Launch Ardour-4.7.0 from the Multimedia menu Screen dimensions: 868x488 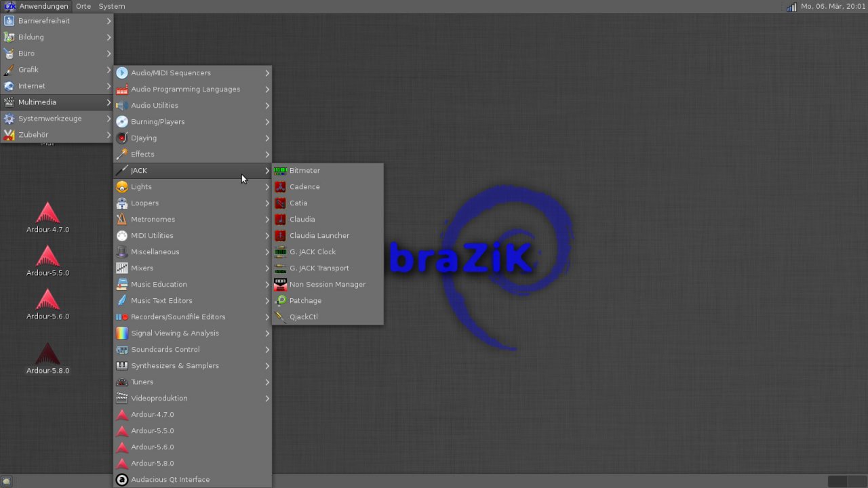[193, 415]
